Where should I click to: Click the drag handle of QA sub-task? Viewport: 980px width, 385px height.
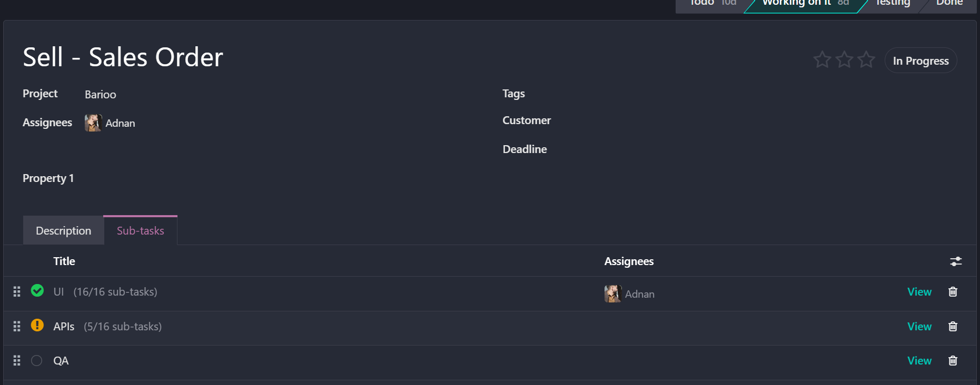click(x=17, y=361)
